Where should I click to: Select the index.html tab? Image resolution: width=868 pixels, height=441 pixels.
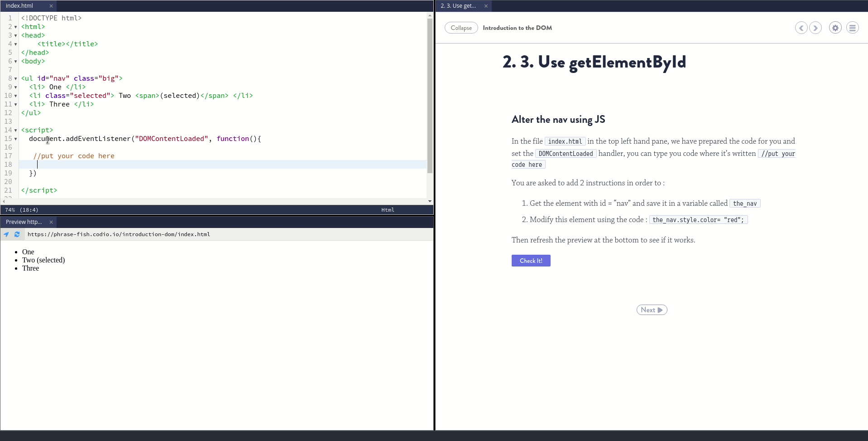point(19,6)
